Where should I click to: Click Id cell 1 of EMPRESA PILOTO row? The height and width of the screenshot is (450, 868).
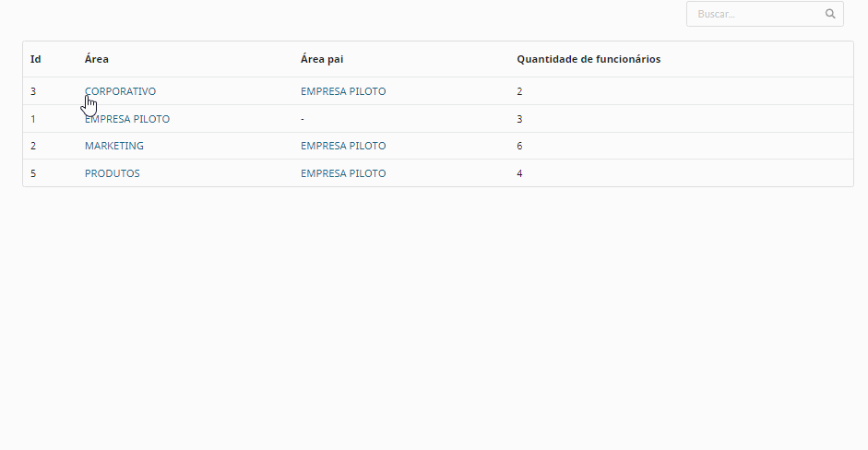(33, 119)
